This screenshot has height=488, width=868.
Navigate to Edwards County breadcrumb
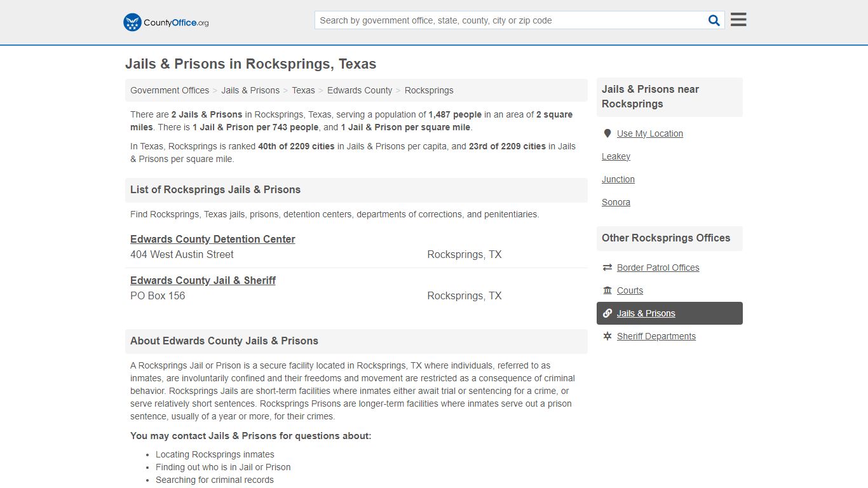[x=360, y=90]
